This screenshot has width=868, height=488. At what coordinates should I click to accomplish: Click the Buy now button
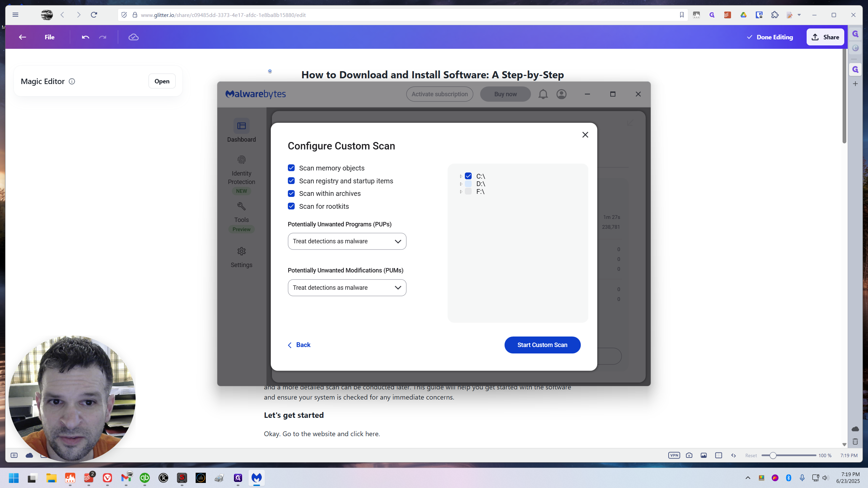pyautogui.click(x=505, y=94)
